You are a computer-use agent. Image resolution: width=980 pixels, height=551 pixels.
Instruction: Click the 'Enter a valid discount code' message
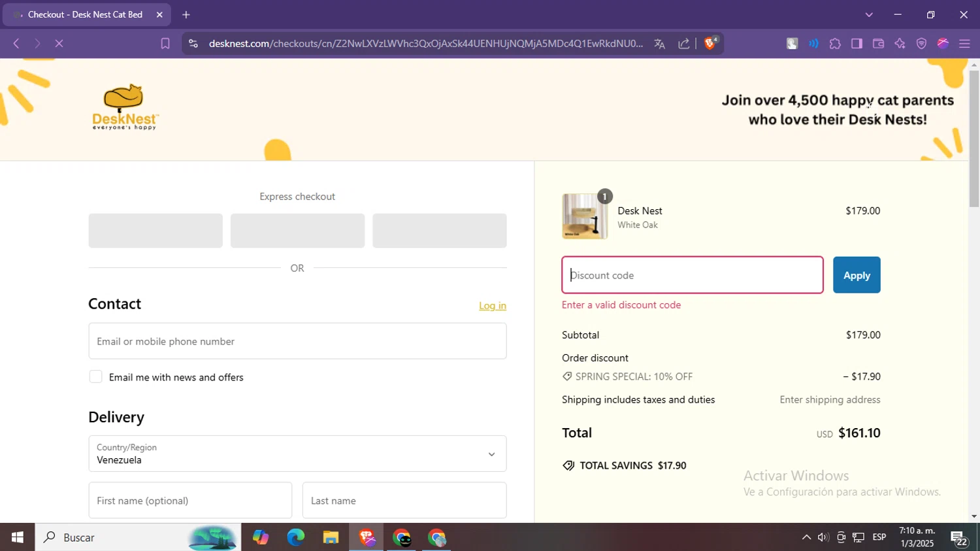(621, 305)
